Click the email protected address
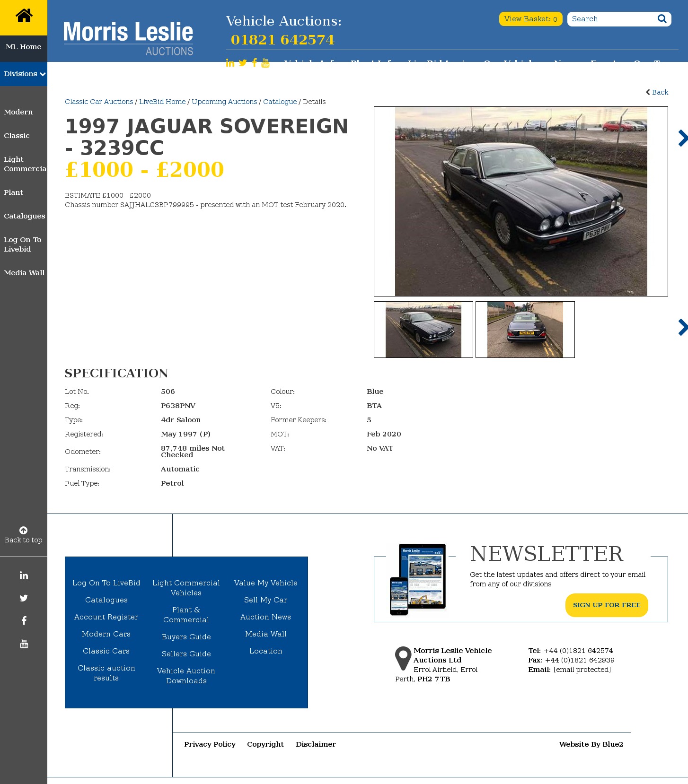The height and width of the screenshot is (784, 688). (x=582, y=670)
